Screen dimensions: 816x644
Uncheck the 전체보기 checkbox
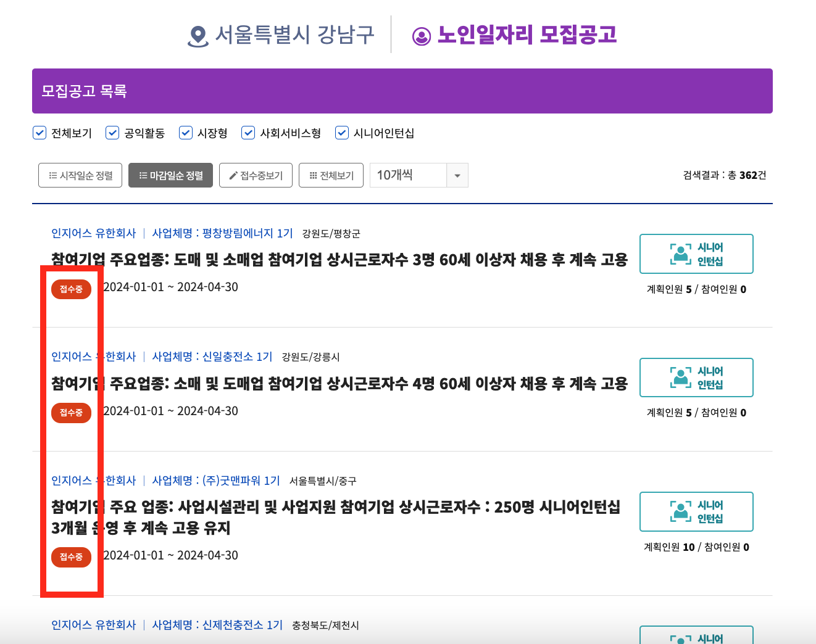(x=40, y=133)
